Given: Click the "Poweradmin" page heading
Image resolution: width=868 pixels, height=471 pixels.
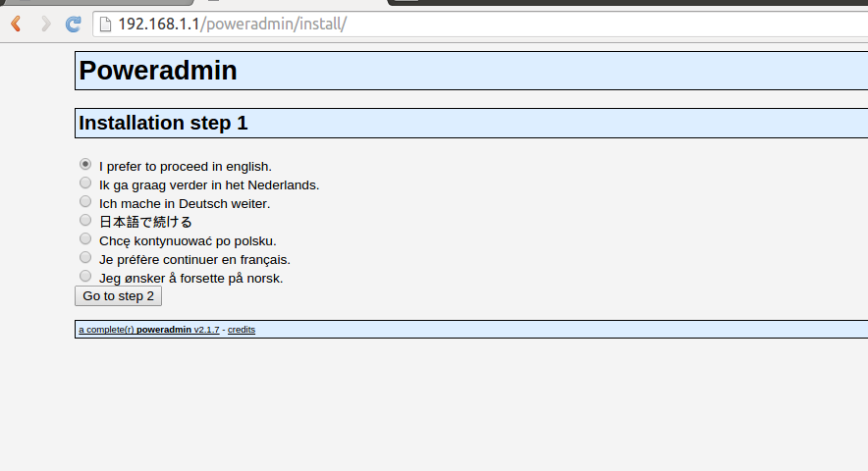Looking at the screenshot, I should [158, 71].
